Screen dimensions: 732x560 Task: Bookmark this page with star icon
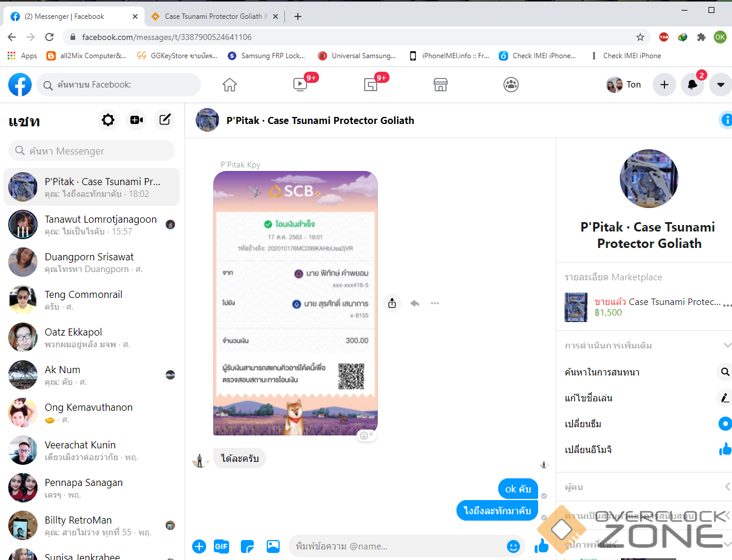(x=640, y=37)
